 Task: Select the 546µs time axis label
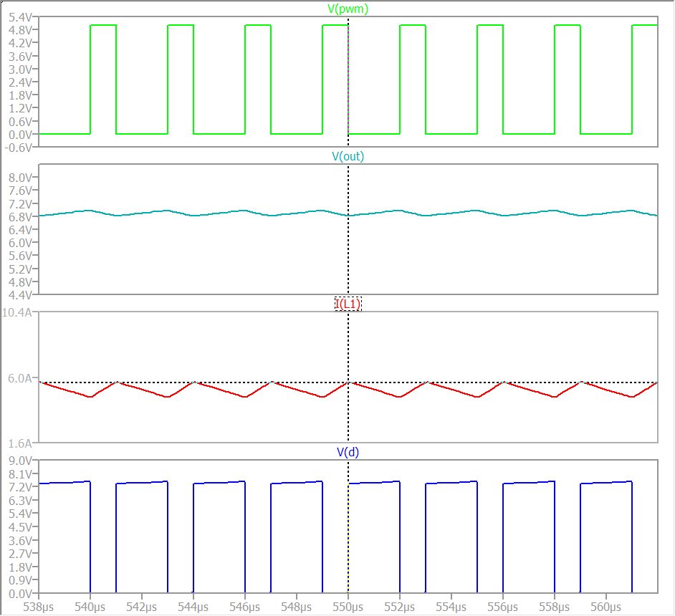pos(245,607)
